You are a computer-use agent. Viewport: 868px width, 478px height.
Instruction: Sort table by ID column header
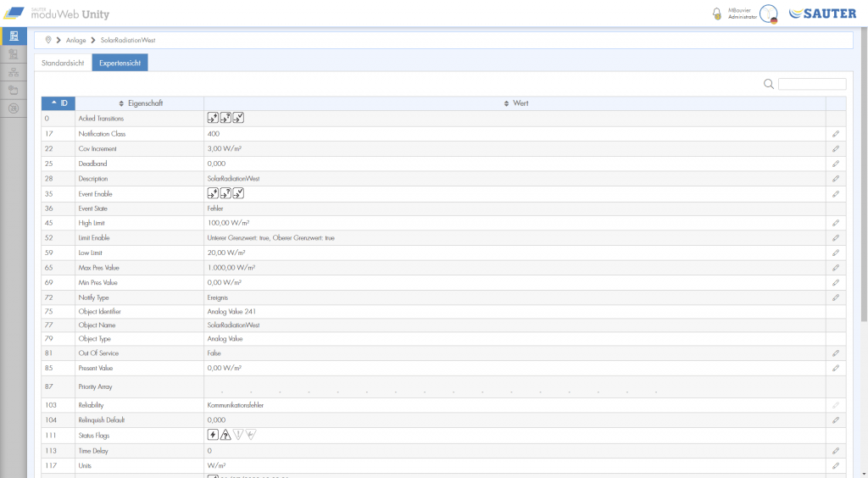58,103
